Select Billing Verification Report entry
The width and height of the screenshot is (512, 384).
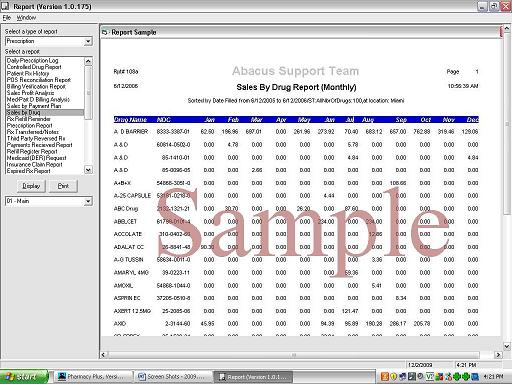coord(36,86)
